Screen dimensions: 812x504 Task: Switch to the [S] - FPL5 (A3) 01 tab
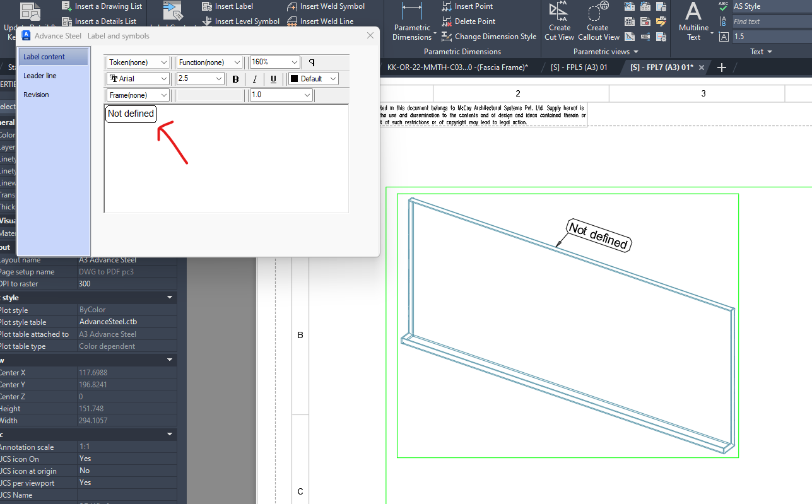579,67
